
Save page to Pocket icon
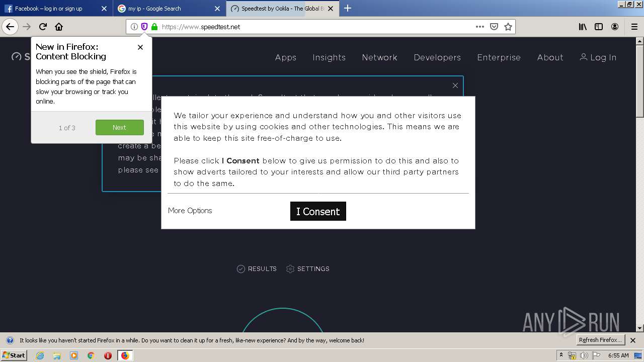494,27
